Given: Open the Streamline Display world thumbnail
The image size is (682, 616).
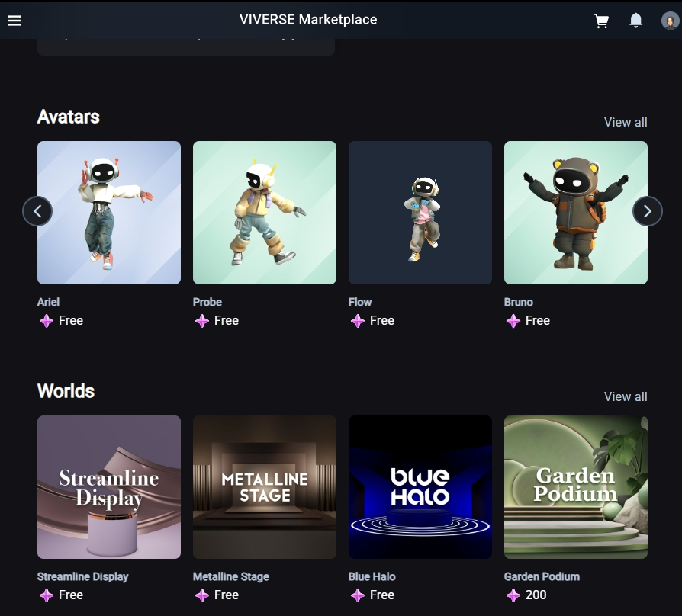Looking at the screenshot, I should (x=109, y=487).
